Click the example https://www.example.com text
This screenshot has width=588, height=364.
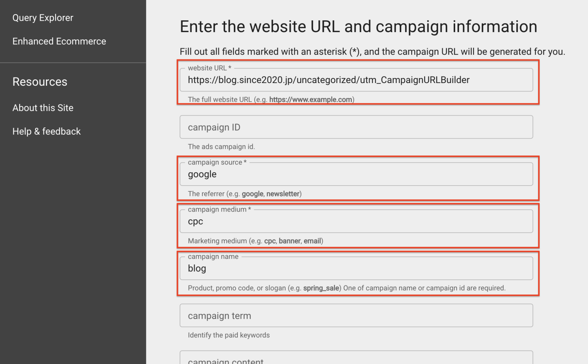click(x=310, y=100)
